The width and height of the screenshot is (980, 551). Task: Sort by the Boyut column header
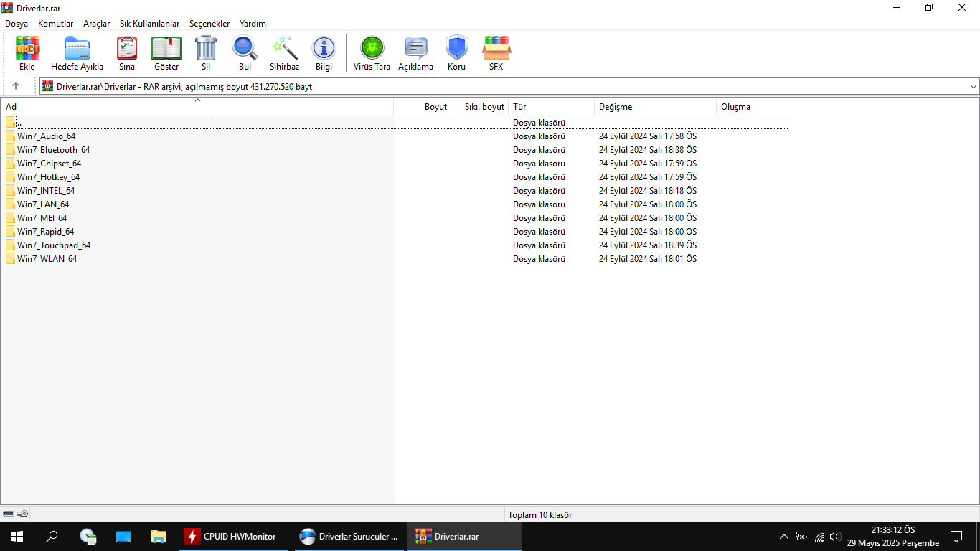click(x=423, y=107)
